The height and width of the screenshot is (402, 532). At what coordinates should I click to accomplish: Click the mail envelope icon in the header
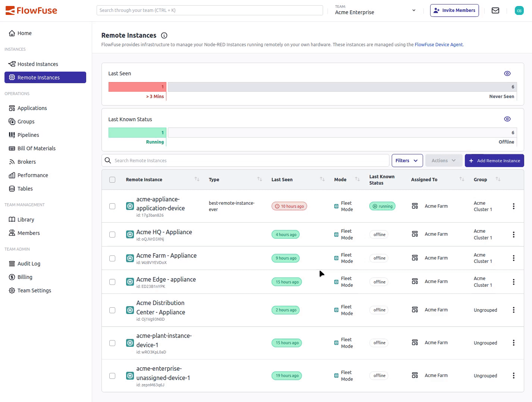coord(495,10)
